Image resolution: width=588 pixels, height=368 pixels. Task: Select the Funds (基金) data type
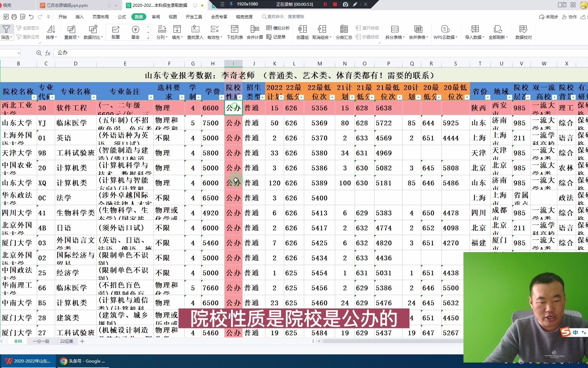coord(135,32)
